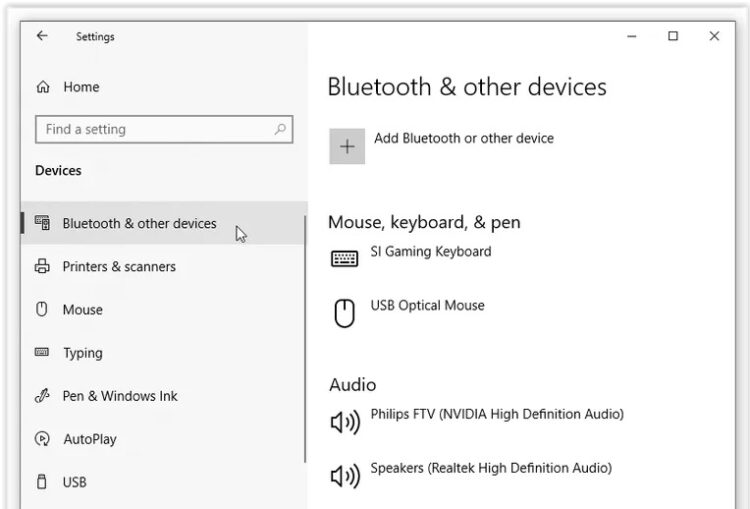Open Bluetooth & other devices section
Viewport: 750px width, 509px height.
pyautogui.click(x=139, y=224)
